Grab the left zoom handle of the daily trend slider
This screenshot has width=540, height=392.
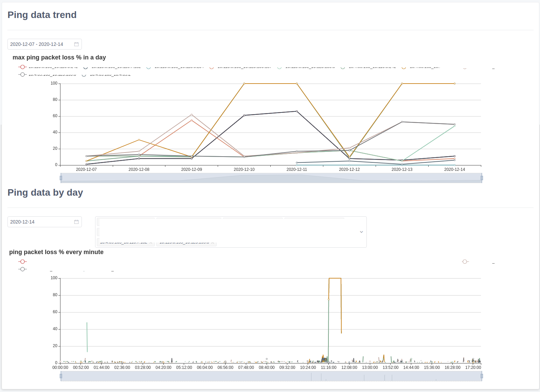[x=61, y=178]
